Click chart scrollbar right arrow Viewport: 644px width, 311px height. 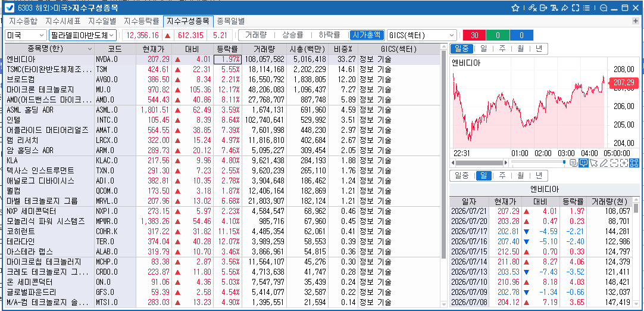tap(507, 163)
